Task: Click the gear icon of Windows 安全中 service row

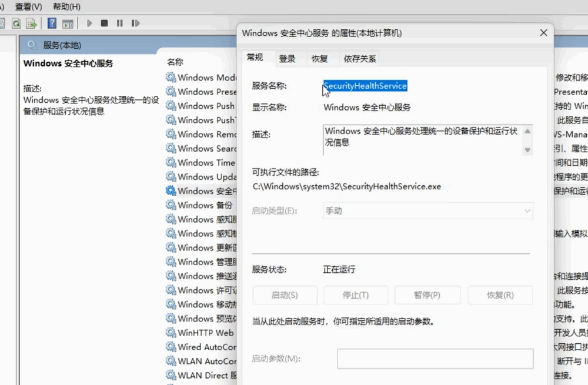Action: [171, 191]
